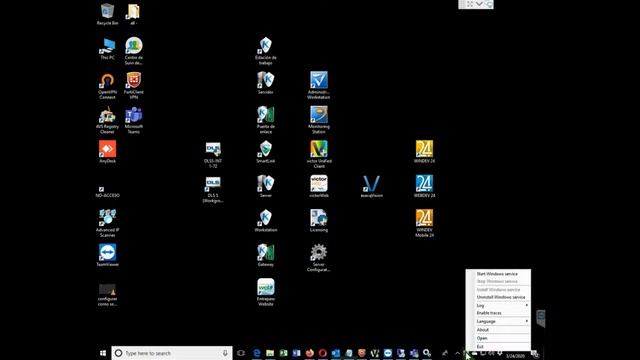Select the Estación de trabajo shortcut
Image resolution: width=640 pixels, height=360 pixels.
point(266,51)
